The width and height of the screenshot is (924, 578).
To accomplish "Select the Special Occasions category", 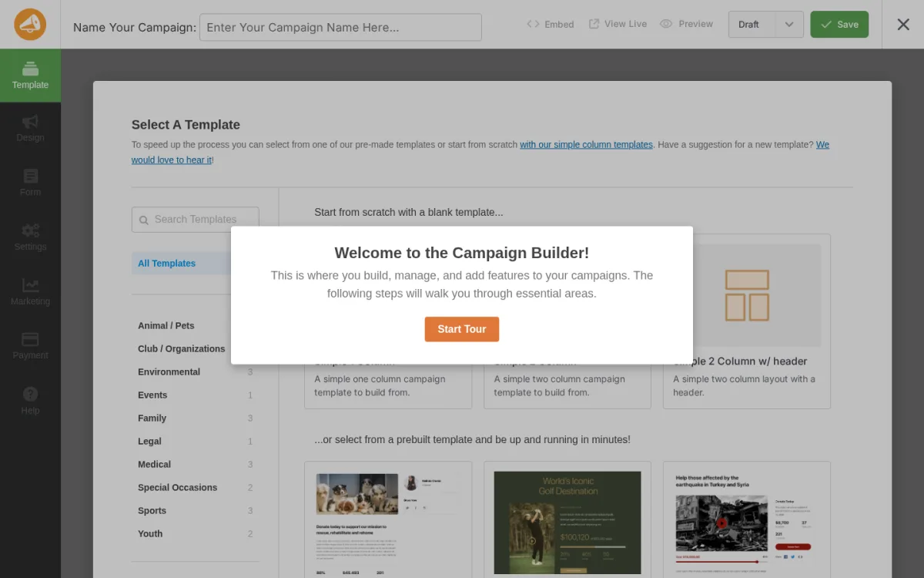I will click(196, 488).
